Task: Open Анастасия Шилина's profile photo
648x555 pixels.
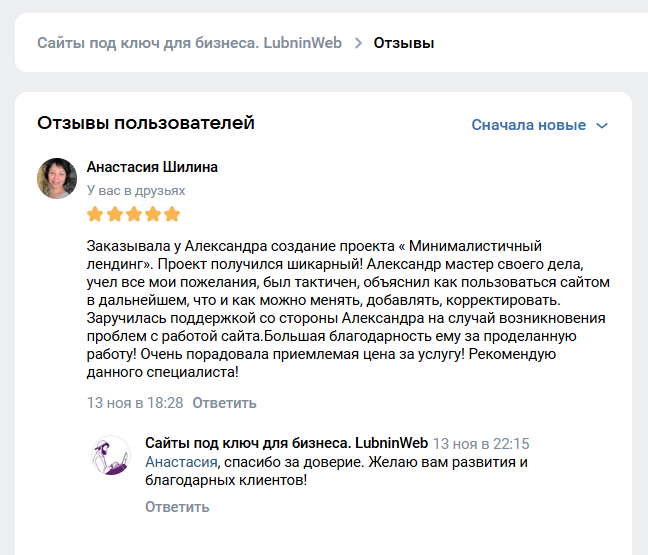Action: (57, 178)
